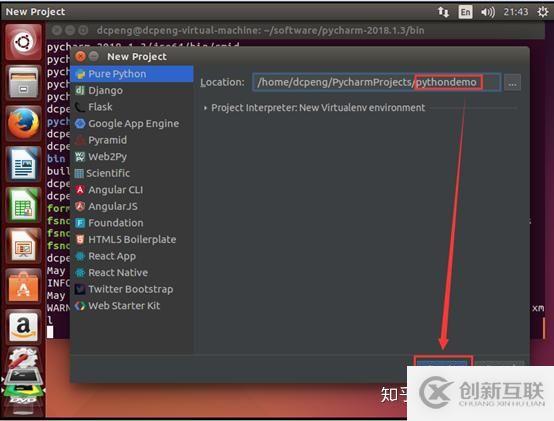Image resolution: width=554 pixels, height=421 pixels.
Task: Select React App project type
Action: [132, 256]
